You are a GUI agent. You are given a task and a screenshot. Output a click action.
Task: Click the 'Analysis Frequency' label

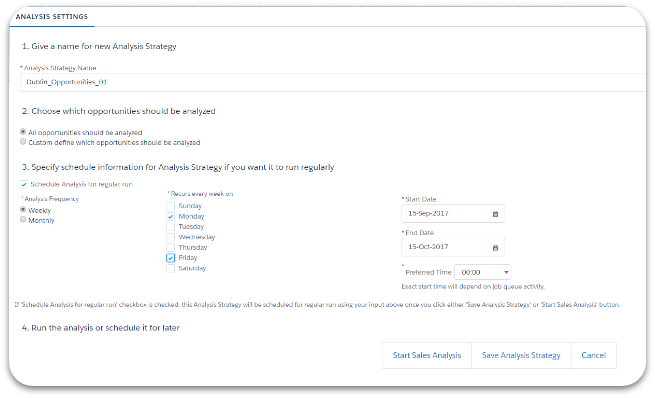click(x=51, y=199)
